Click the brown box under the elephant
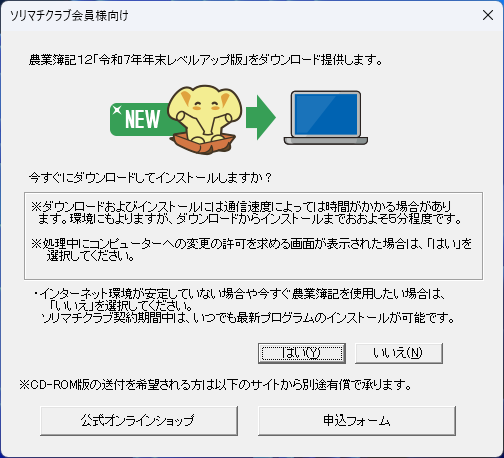 click(x=203, y=143)
